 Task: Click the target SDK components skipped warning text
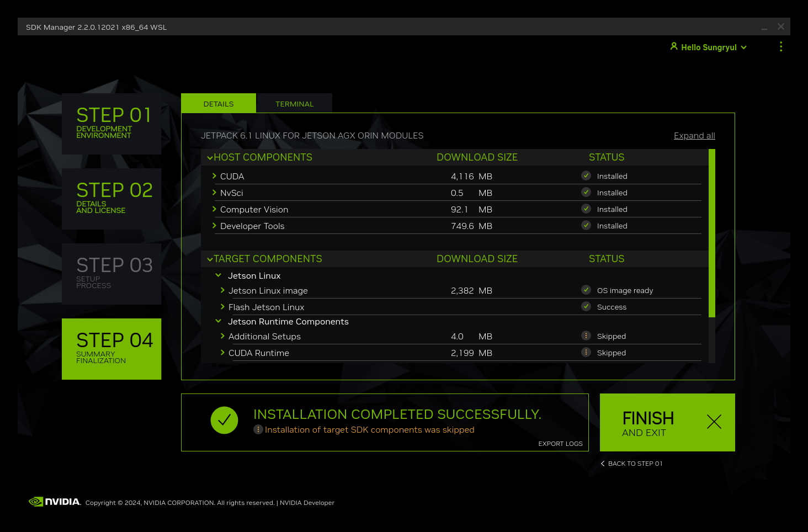[x=370, y=430]
